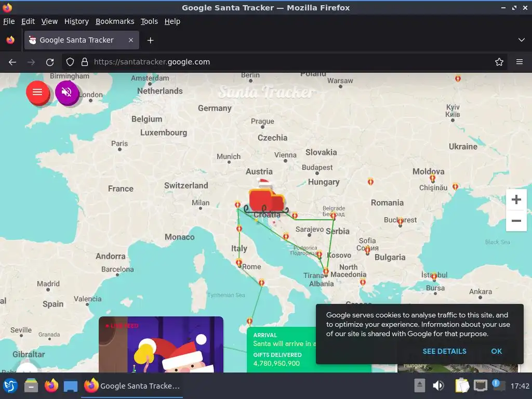Open the notification tray icon with alert

(x=498, y=385)
